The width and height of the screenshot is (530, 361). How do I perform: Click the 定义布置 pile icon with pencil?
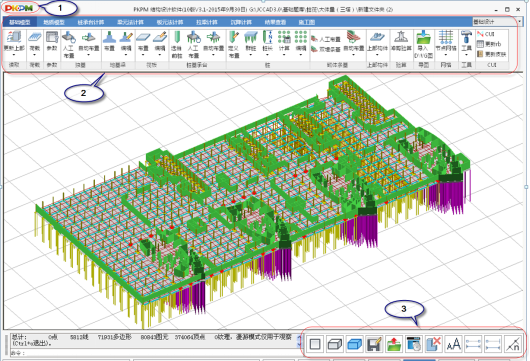coord(234,37)
